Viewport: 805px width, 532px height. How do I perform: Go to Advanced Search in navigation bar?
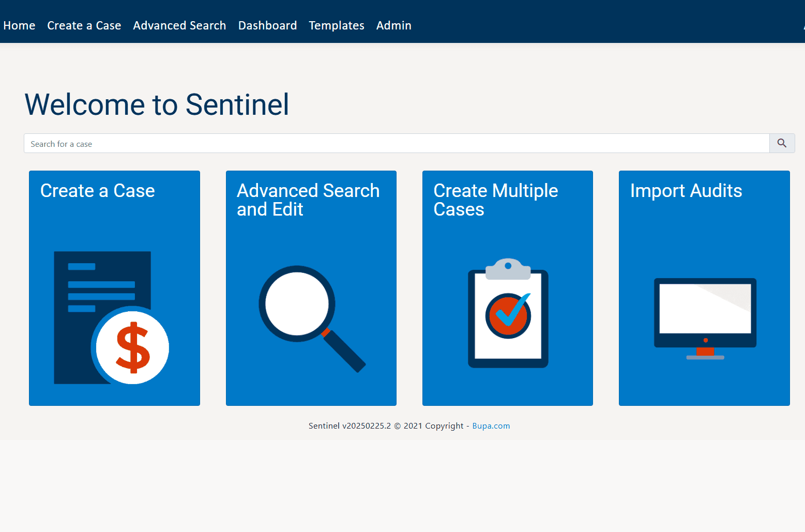[x=179, y=25]
